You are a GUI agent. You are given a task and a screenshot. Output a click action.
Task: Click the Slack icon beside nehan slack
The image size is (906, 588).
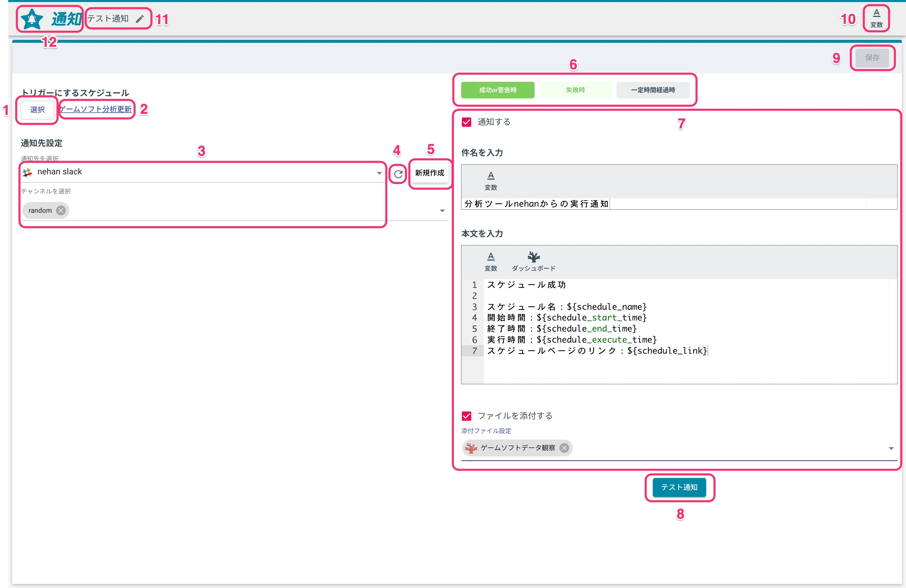click(27, 172)
